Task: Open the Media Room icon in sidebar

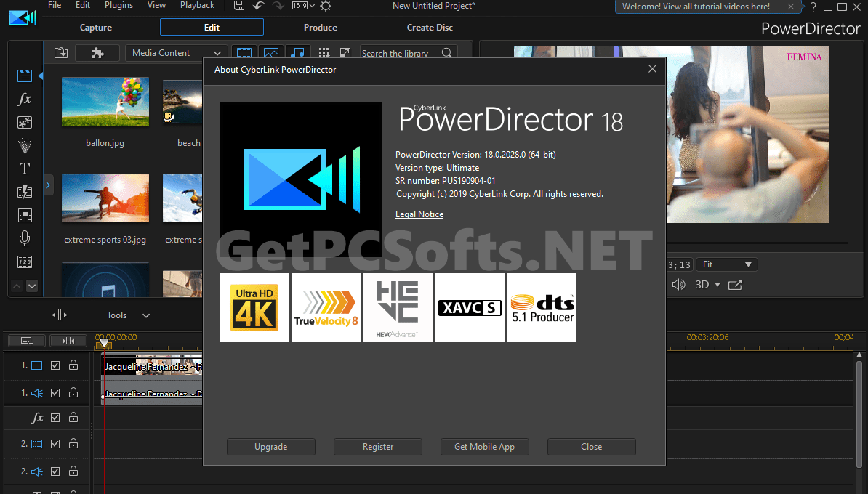Action: 25,76
